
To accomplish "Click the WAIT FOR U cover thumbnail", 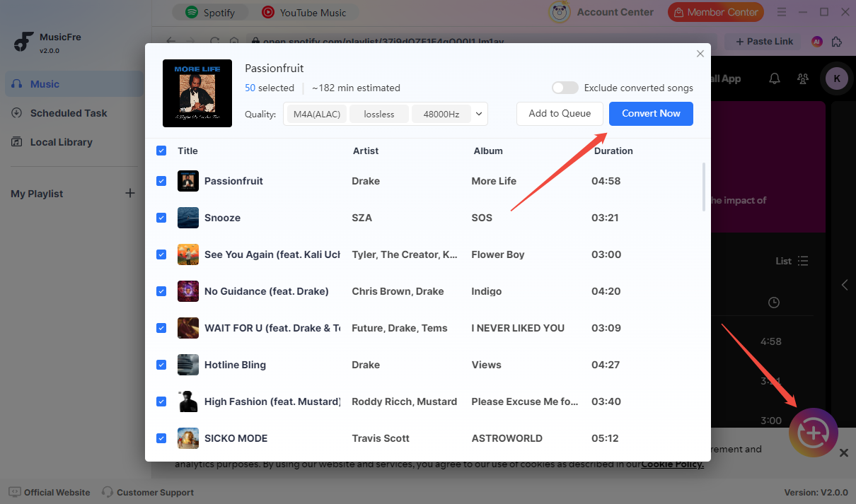I will [x=188, y=328].
